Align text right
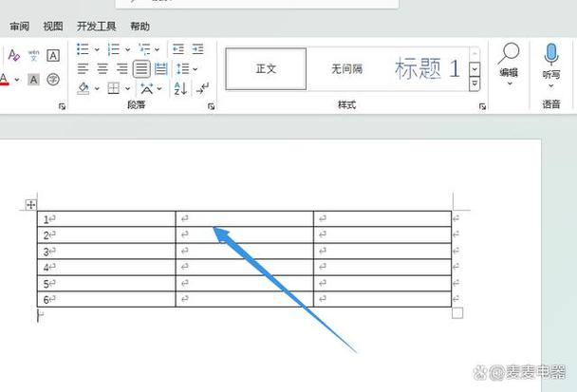 [x=121, y=68]
